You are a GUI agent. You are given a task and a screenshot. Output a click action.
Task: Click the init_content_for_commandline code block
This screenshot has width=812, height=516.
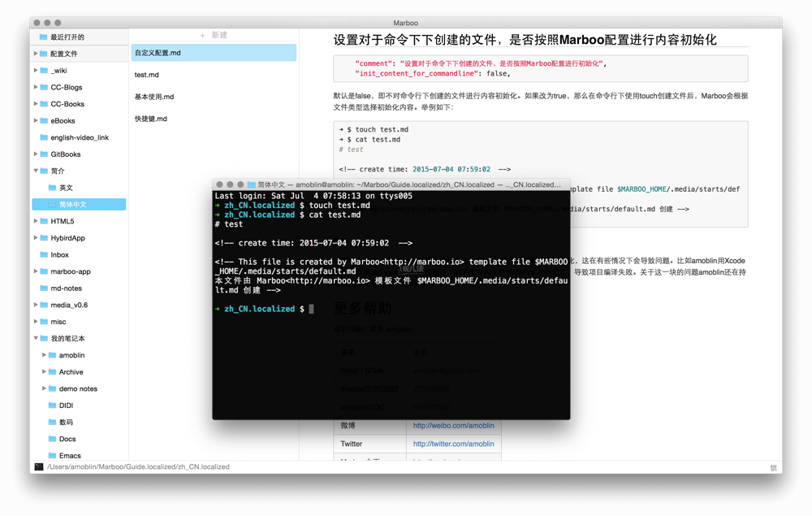click(541, 68)
